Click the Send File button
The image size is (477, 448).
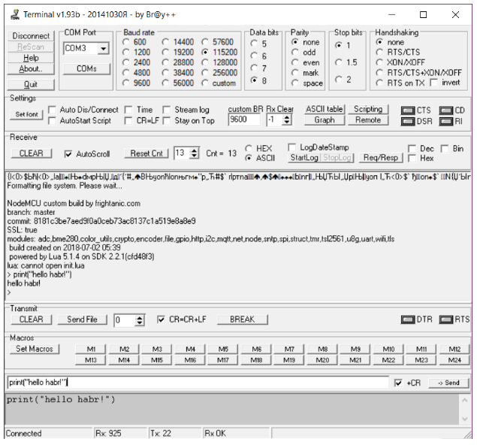(x=82, y=319)
